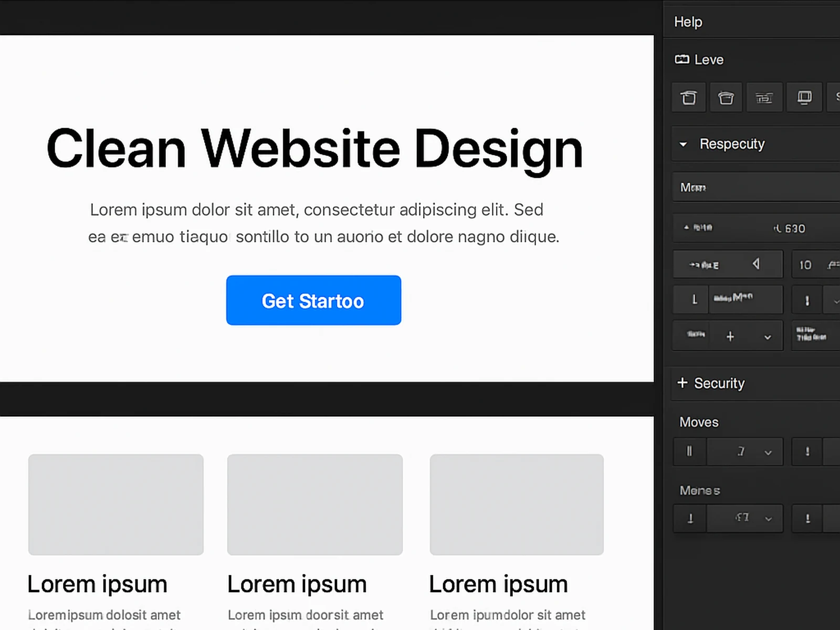Click the box icon below Leve
The width and height of the screenshot is (840, 630).
pyautogui.click(x=688, y=98)
